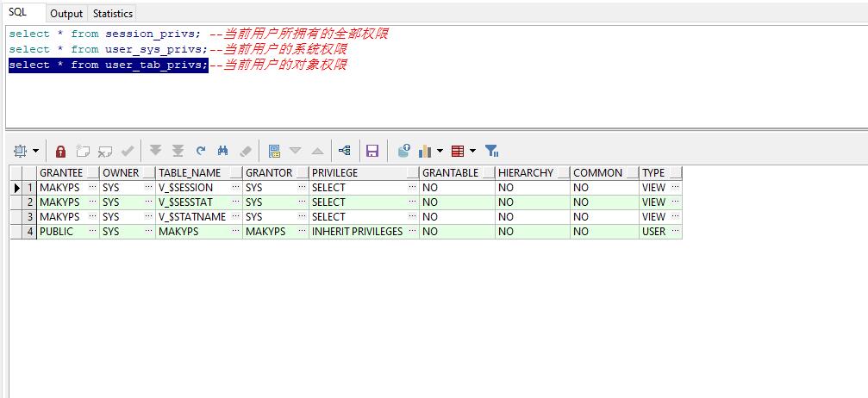Viewport: 868px width, 398px height.
Task: Switch to the Statistics tab
Action: (113, 13)
